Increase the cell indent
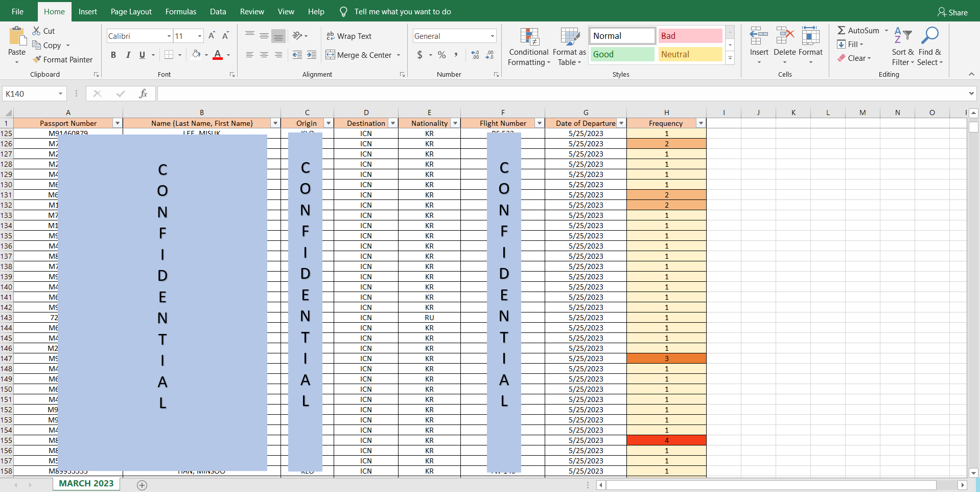The width and height of the screenshot is (980, 492). coord(312,55)
